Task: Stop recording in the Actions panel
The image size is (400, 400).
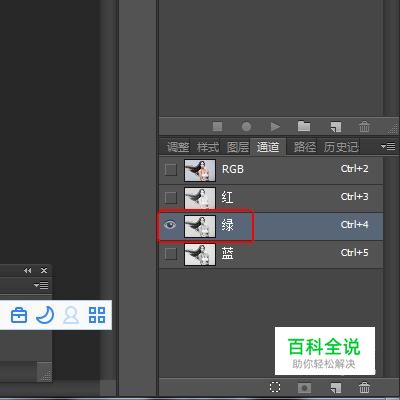Action: coord(218,127)
